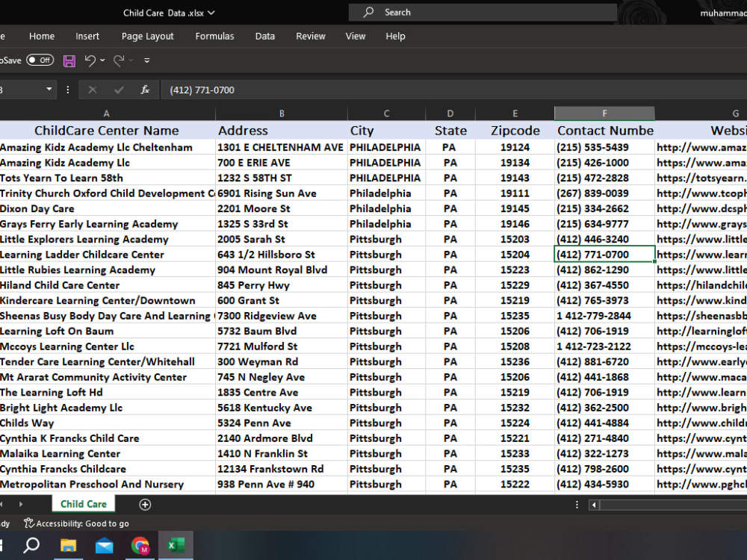Select column F header

tap(604, 113)
